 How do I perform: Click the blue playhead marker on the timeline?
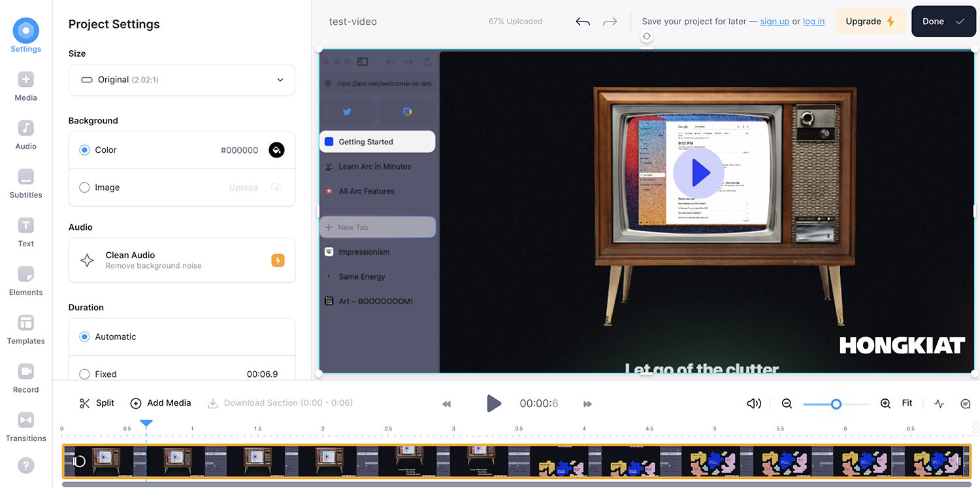[146, 424]
